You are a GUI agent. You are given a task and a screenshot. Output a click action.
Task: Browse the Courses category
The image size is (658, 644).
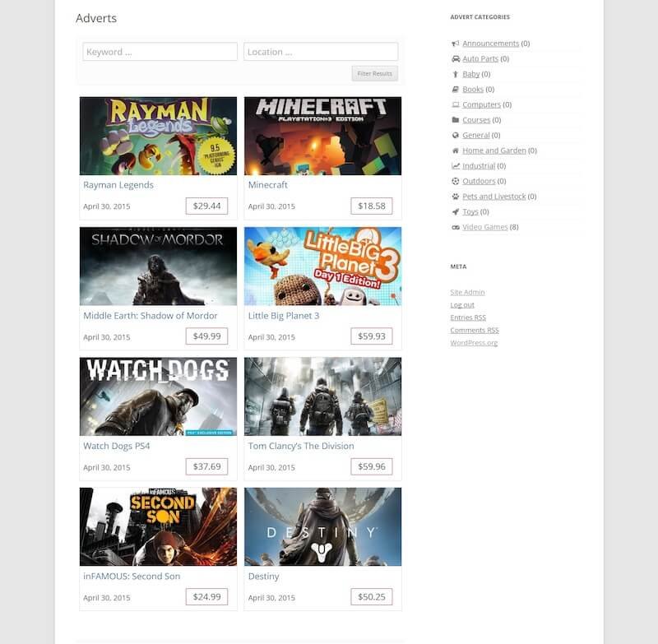pyautogui.click(x=476, y=120)
